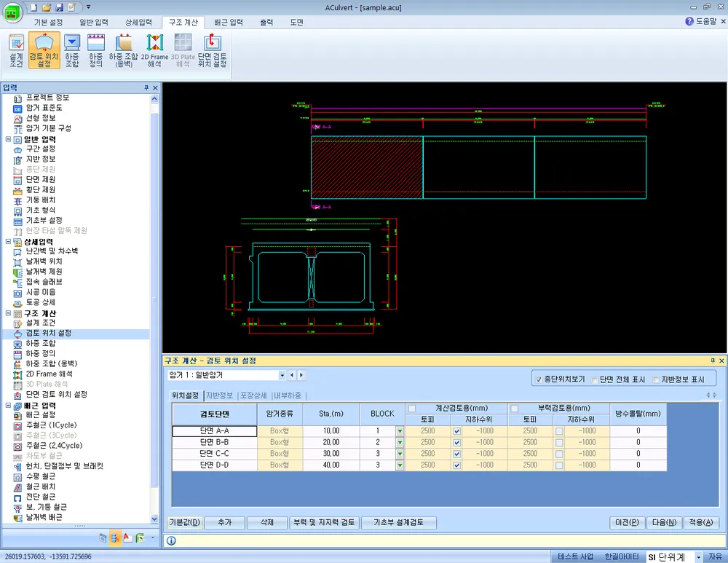Toggle the 부력검토용(mm) header checkbox

click(x=514, y=409)
